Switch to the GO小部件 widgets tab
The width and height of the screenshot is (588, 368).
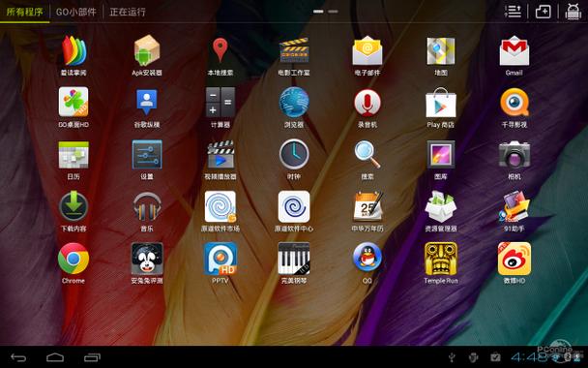[x=75, y=12]
